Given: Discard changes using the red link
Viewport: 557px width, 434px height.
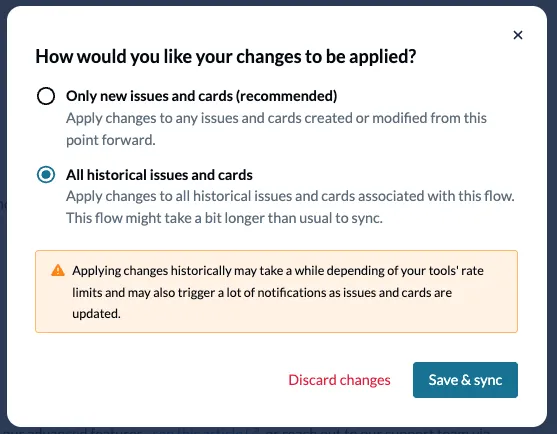Looking at the screenshot, I should point(339,380).
